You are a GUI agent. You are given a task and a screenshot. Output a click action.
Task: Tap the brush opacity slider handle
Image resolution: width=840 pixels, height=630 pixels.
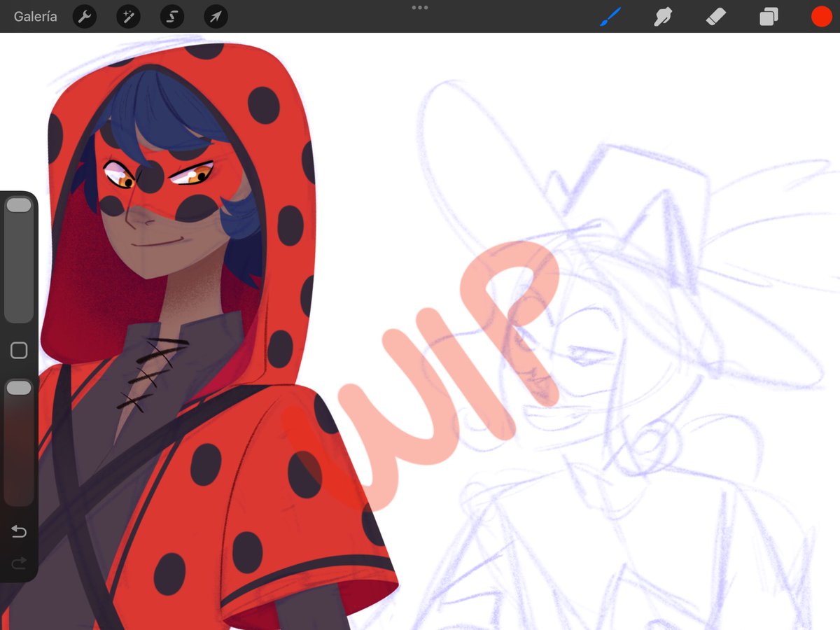click(x=19, y=388)
